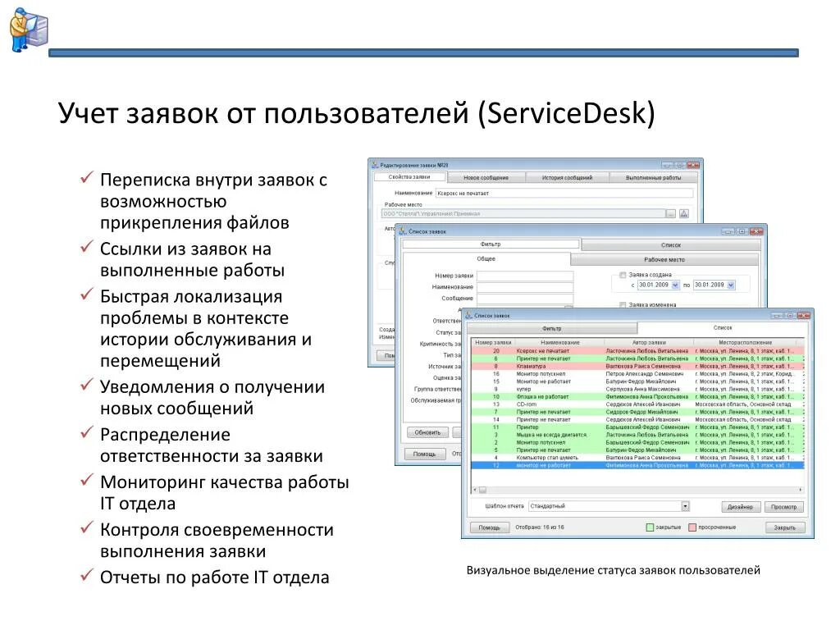Click Отобрано: 16 из 16 status text

(x=540, y=527)
